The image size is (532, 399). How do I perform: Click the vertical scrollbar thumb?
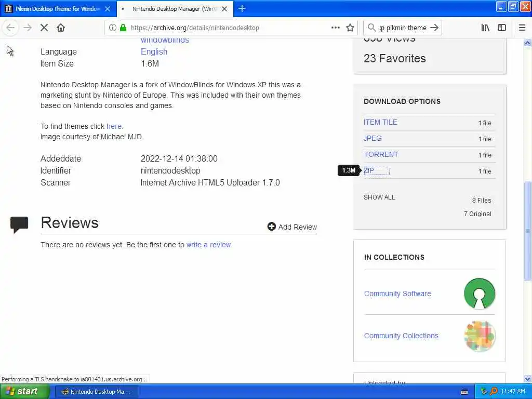point(527,231)
